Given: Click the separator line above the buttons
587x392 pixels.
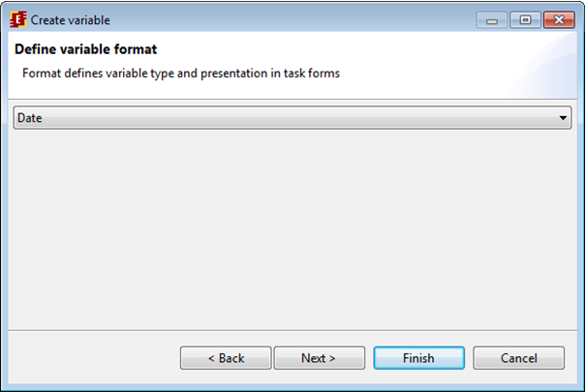Looking at the screenshot, I should 291,330.
